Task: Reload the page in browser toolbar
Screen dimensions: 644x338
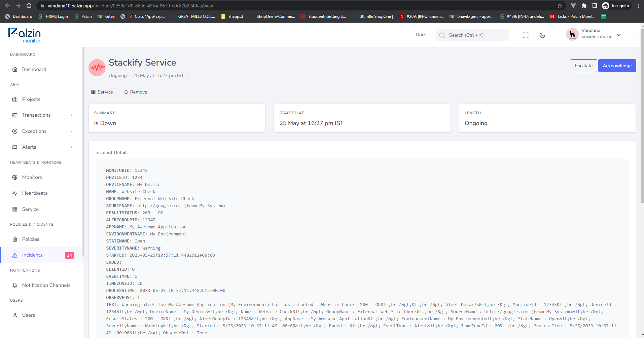Action: (x=29, y=6)
